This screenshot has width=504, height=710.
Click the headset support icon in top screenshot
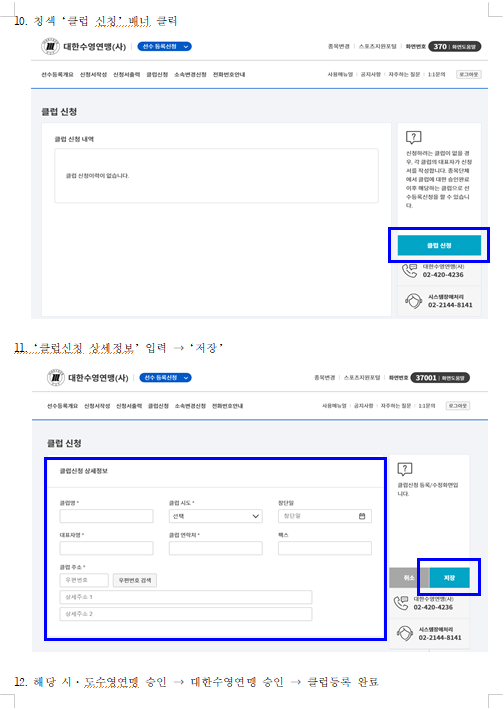[413, 301]
